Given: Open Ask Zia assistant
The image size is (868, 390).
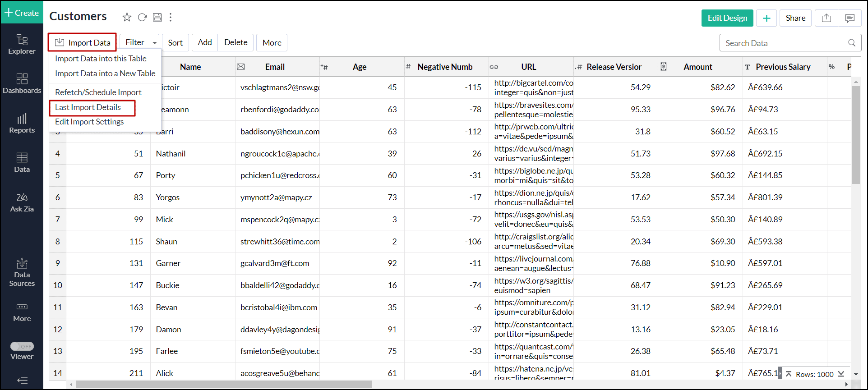Looking at the screenshot, I should (x=22, y=202).
